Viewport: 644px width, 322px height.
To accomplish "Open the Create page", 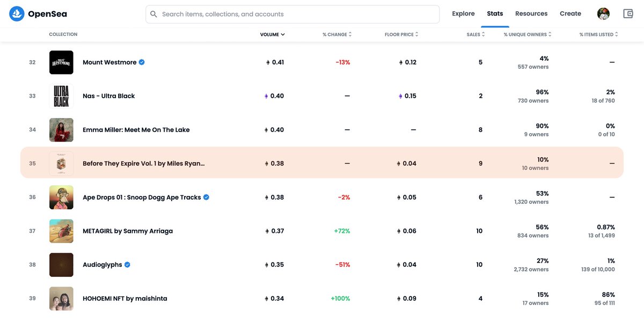I will [x=570, y=14].
